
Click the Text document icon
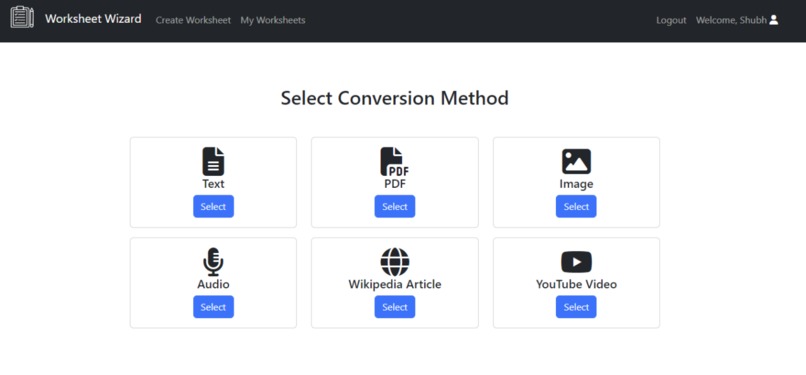pos(213,161)
